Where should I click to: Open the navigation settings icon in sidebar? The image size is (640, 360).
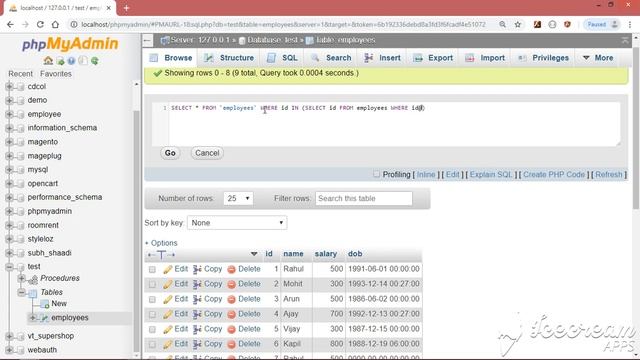tap(83, 61)
